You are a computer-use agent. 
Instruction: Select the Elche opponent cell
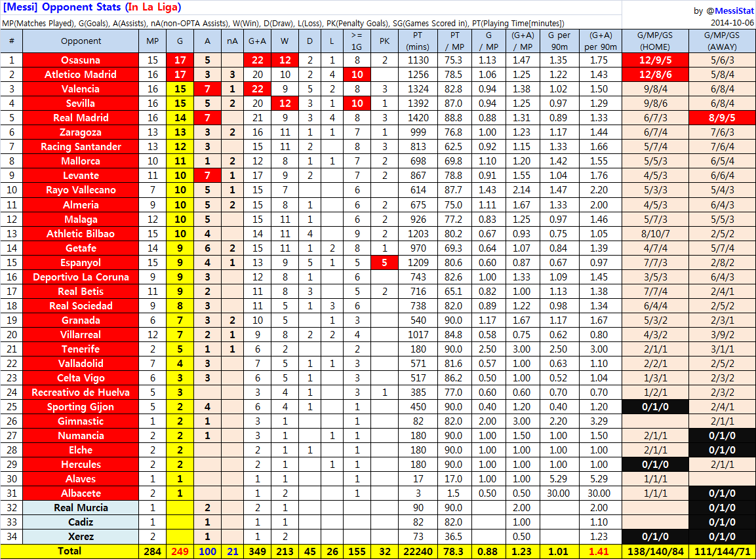[x=81, y=451]
